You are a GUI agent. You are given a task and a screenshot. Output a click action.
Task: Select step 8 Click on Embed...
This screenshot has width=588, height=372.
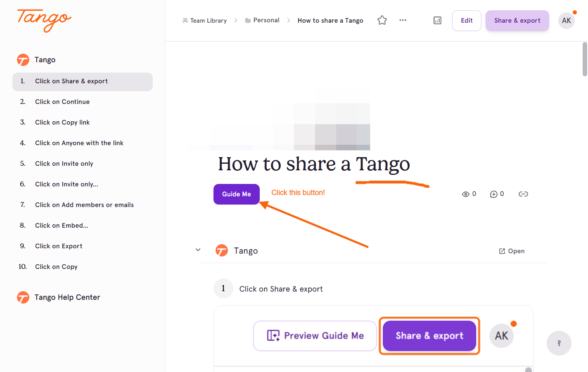tap(83, 226)
